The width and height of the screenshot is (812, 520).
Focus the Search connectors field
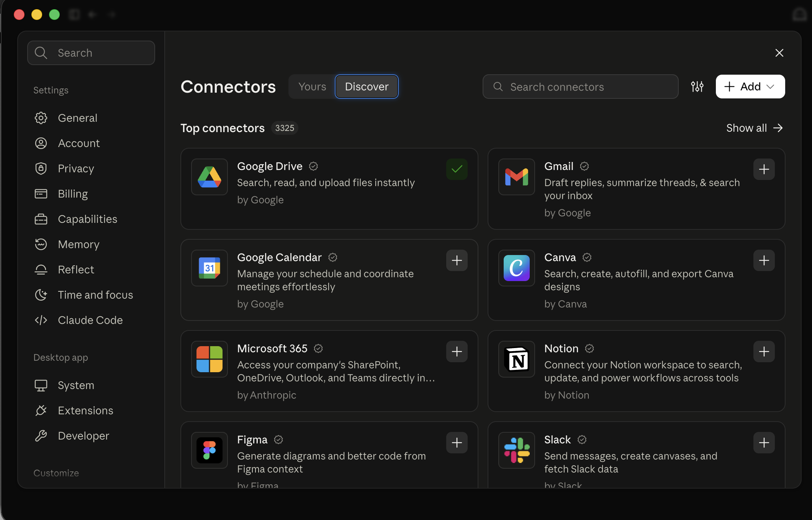pyautogui.click(x=580, y=87)
